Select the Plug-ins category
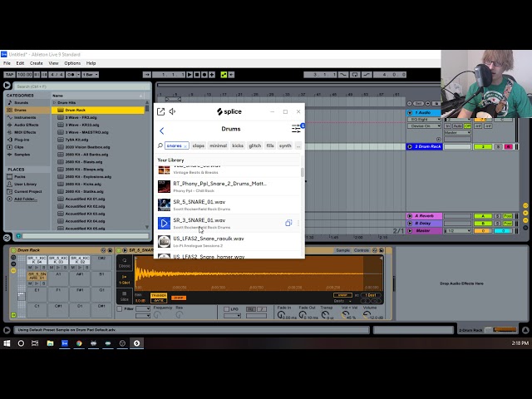This screenshot has height=399, width=532. (x=22, y=140)
